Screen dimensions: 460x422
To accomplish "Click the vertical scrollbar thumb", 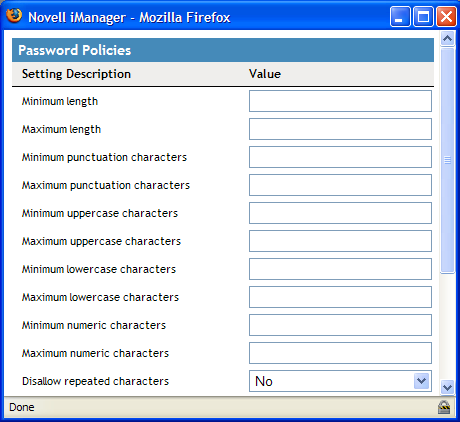I will [447, 160].
